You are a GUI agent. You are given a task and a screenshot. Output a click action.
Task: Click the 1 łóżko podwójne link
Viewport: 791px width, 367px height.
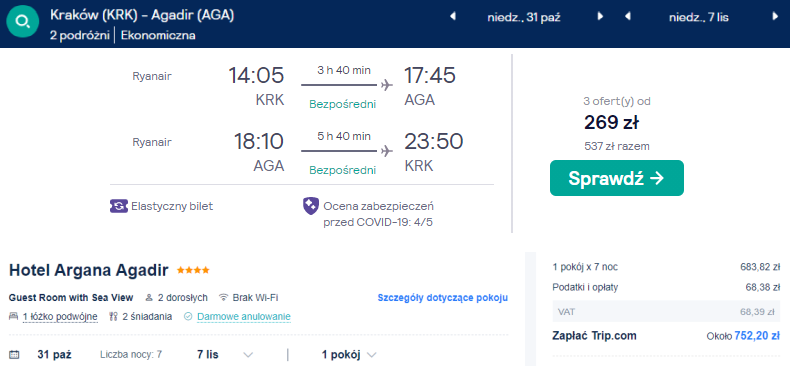tap(60, 317)
